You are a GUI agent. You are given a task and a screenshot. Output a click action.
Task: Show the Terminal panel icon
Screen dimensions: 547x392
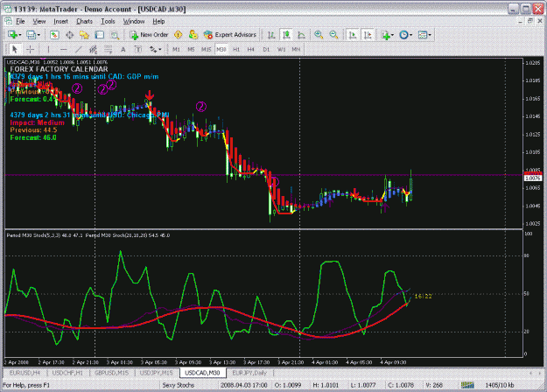[100, 35]
